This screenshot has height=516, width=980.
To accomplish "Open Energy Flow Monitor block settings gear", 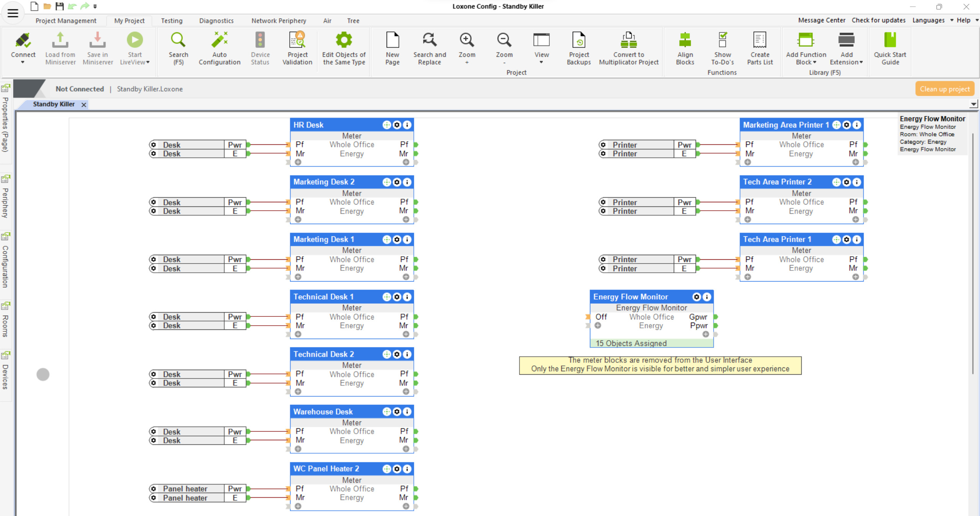I will point(697,297).
